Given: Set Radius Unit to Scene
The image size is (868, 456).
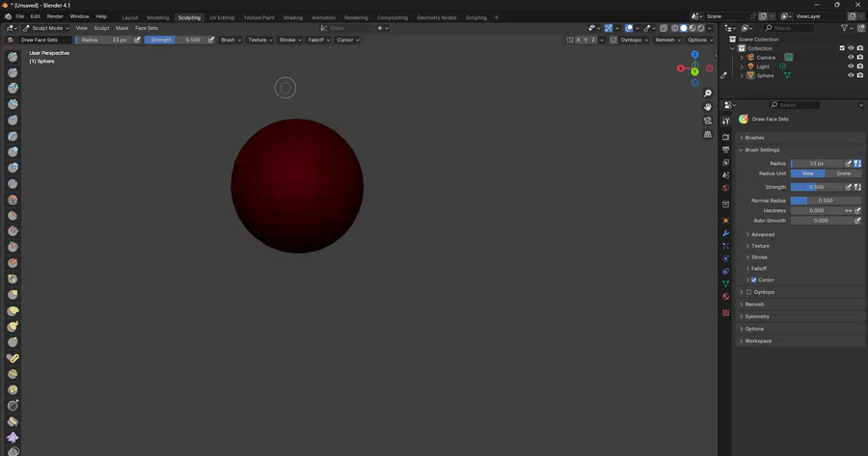Looking at the screenshot, I should click(x=844, y=174).
